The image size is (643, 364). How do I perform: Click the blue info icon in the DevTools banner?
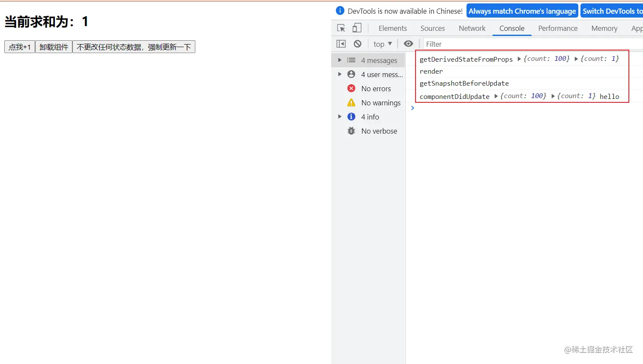(340, 11)
